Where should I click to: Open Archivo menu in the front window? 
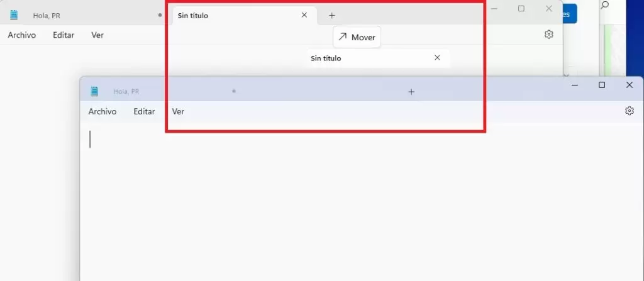[102, 111]
